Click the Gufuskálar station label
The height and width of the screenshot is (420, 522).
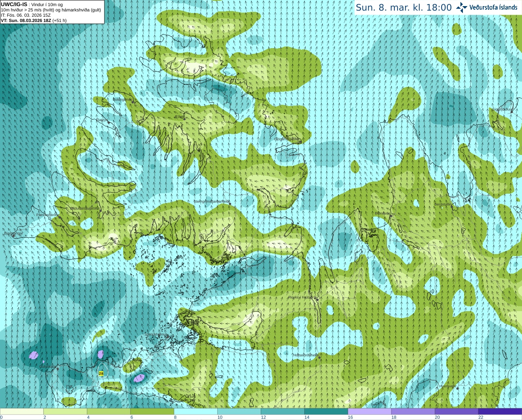(x=47, y=367)
